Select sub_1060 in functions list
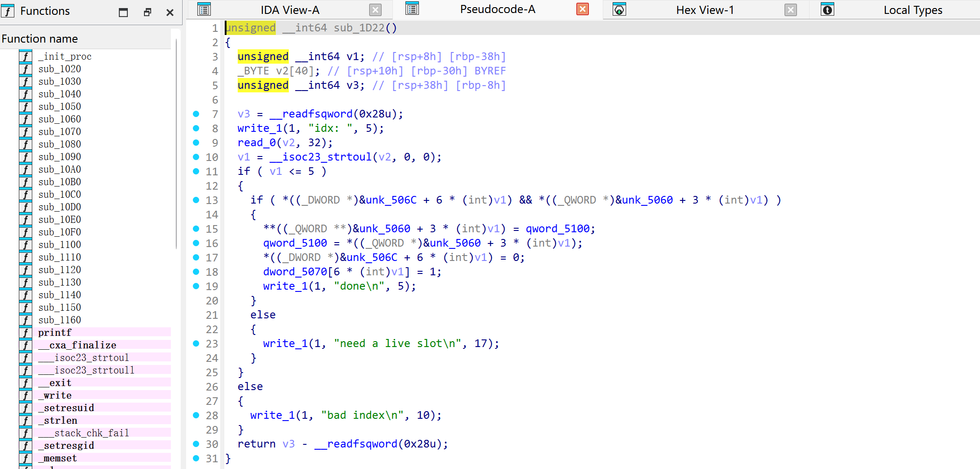The height and width of the screenshot is (469, 980). pyautogui.click(x=60, y=119)
